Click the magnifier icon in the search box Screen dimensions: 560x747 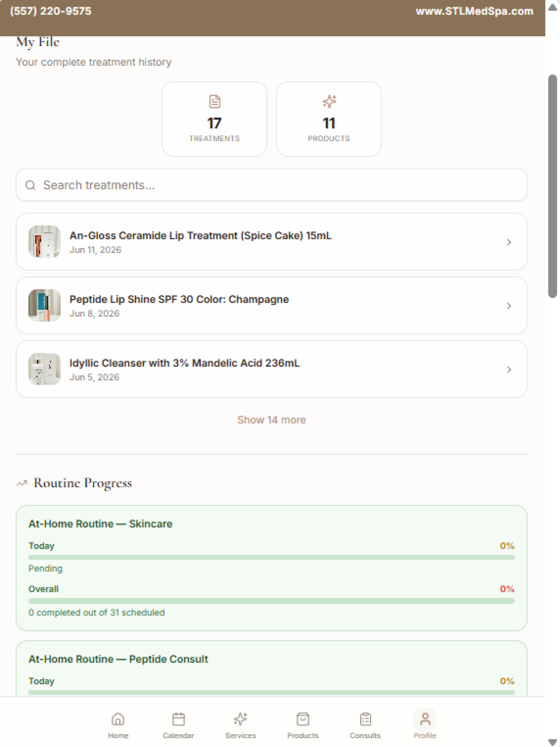tap(30, 185)
